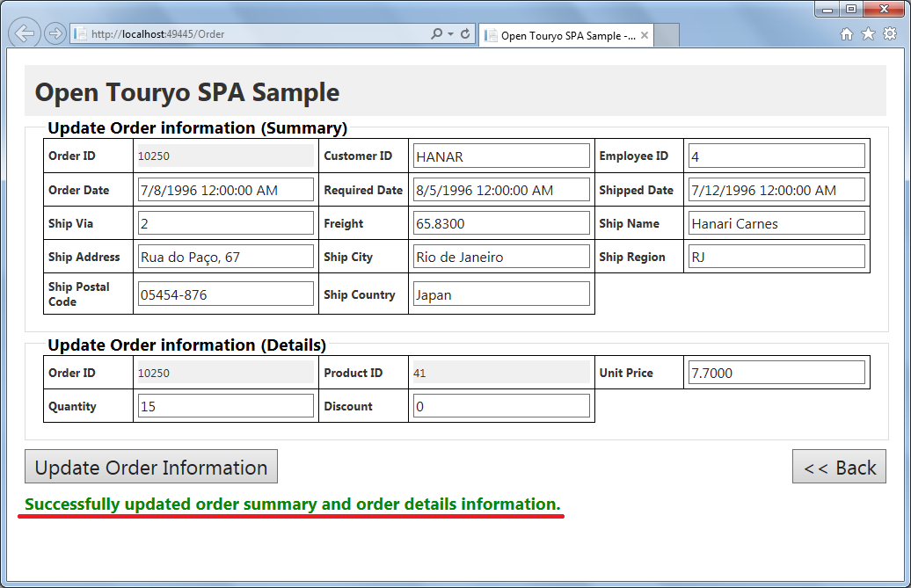This screenshot has width=911, height=588.
Task: Click the localhost URL address bar
Action: [x=255, y=34]
